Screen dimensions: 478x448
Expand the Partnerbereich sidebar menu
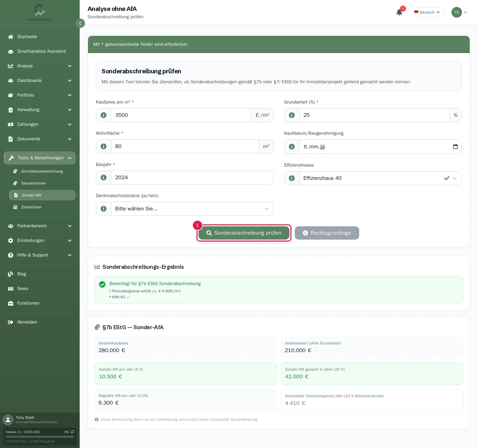pos(40,226)
